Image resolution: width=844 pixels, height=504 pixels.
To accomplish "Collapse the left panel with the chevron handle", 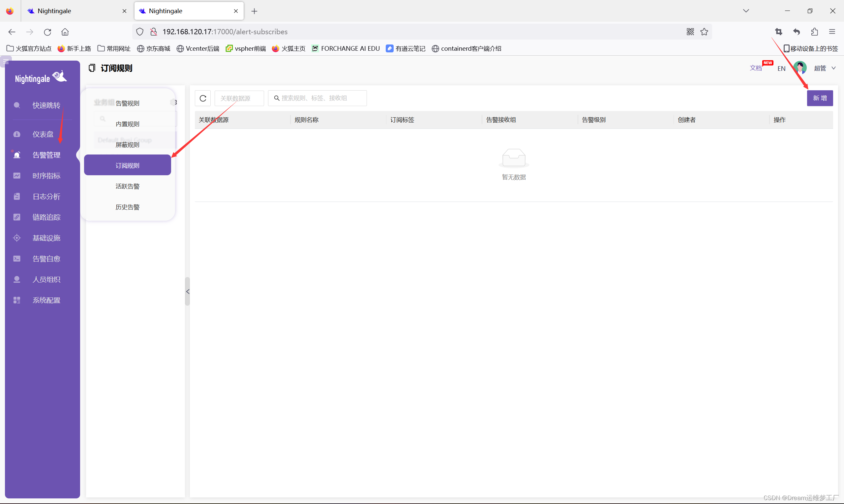I will tap(187, 292).
